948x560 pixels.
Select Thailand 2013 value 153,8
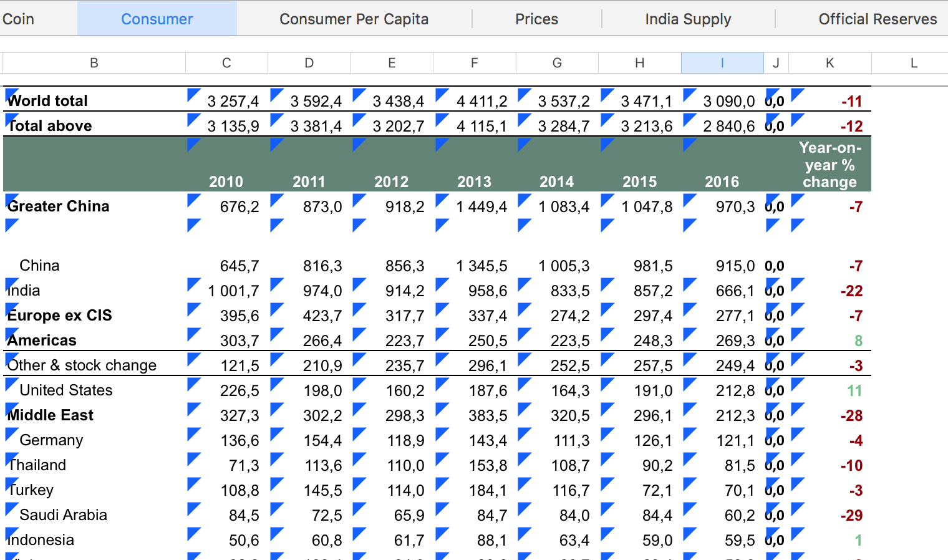click(x=488, y=465)
